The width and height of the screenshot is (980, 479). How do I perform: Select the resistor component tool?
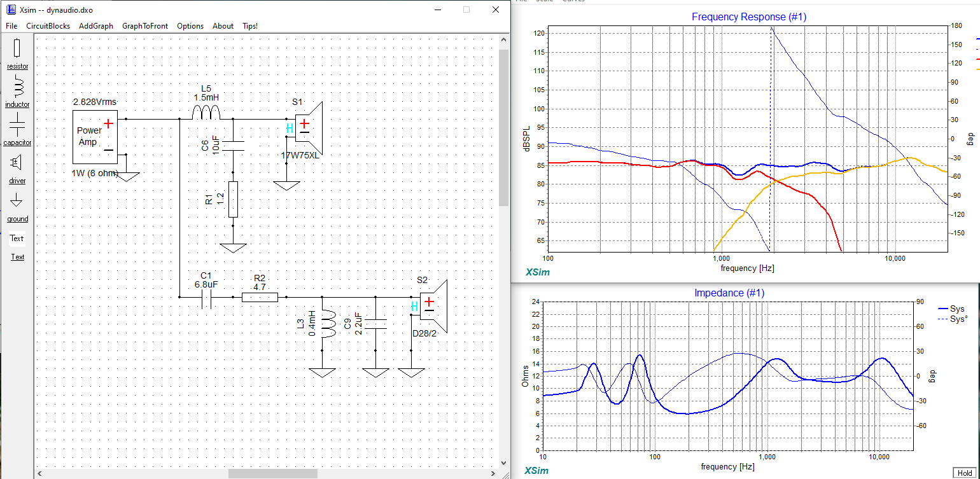[x=17, y=53]
